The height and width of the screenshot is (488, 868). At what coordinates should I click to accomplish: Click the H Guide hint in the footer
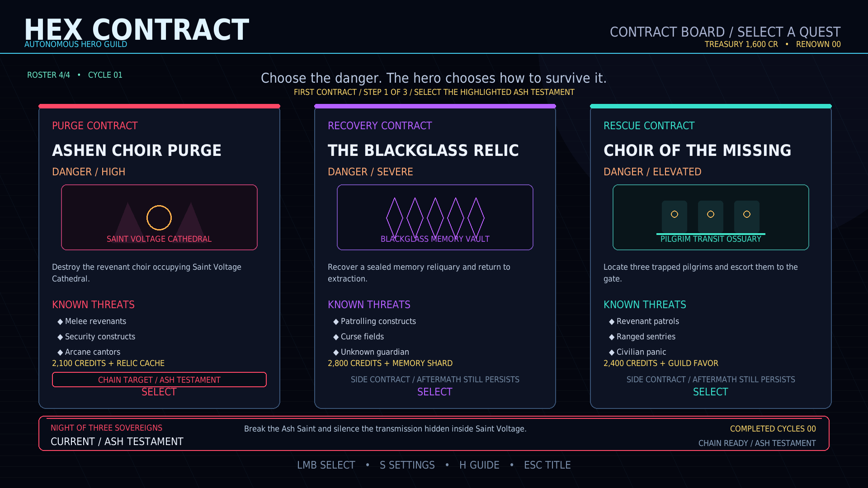pos(479,465)
